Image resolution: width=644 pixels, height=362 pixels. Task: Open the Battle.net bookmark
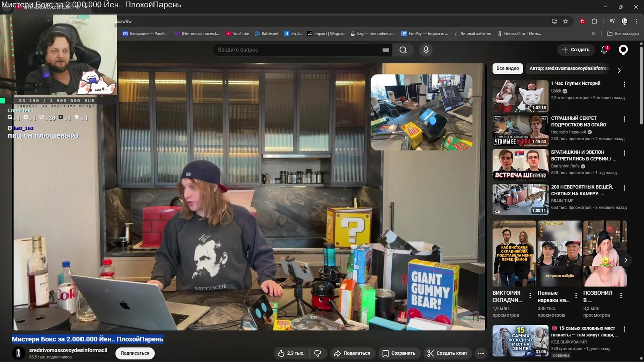266,34
